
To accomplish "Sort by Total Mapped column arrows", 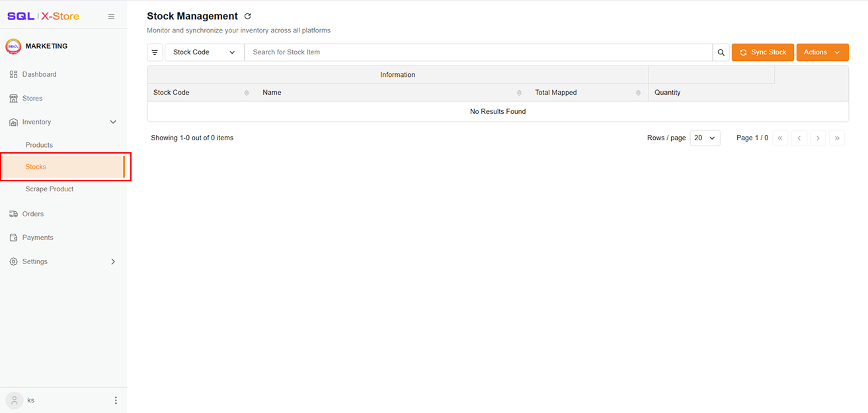I will pyautogui.click(x=638, y=93).
